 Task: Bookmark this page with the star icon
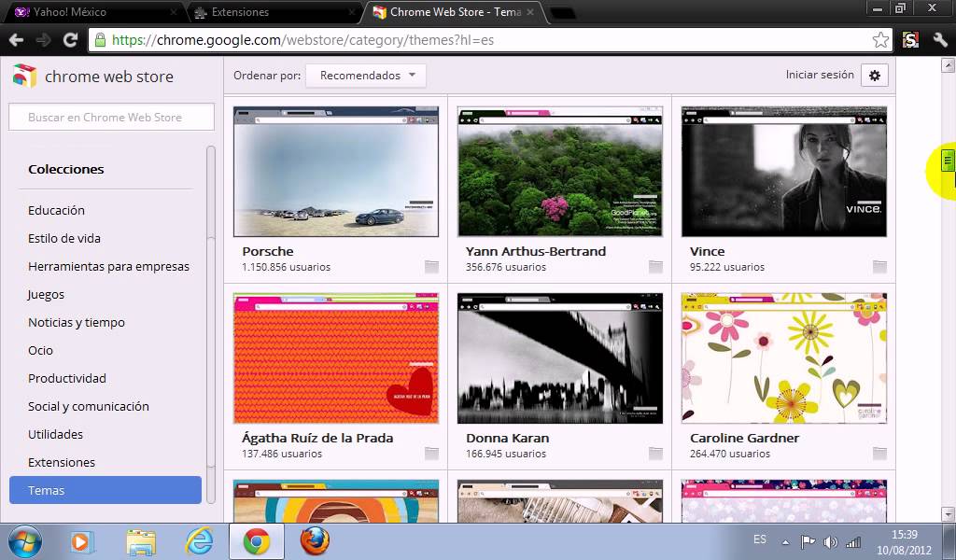tap(880, 40)
